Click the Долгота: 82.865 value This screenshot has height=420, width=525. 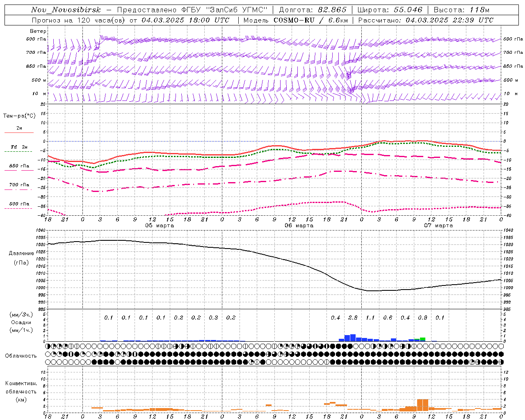click(x=313, y=10)
